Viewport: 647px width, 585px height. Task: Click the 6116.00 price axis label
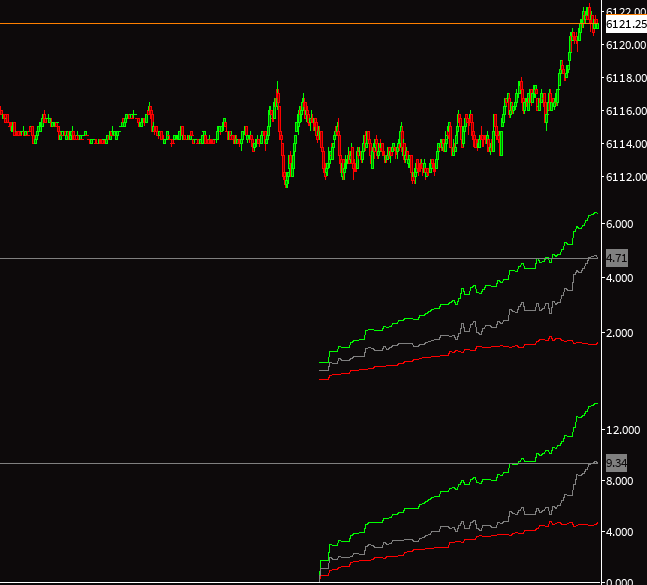(x=626, y=111)
